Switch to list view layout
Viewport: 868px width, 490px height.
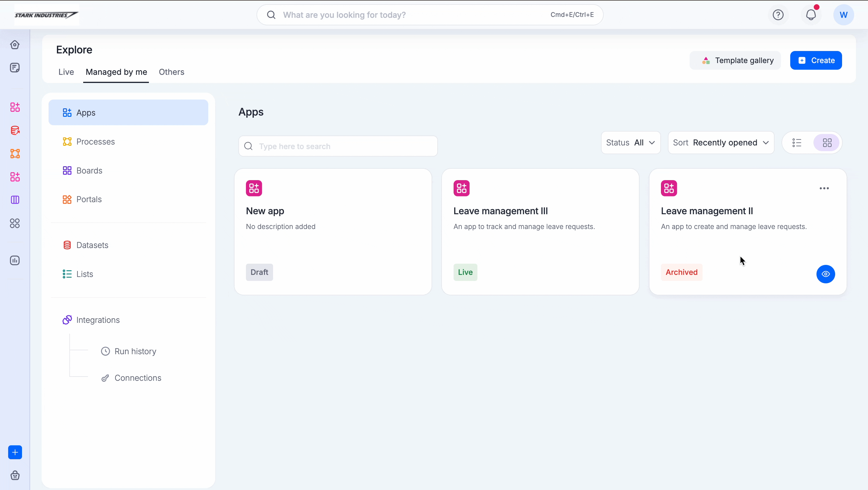[x=797, y=143]
